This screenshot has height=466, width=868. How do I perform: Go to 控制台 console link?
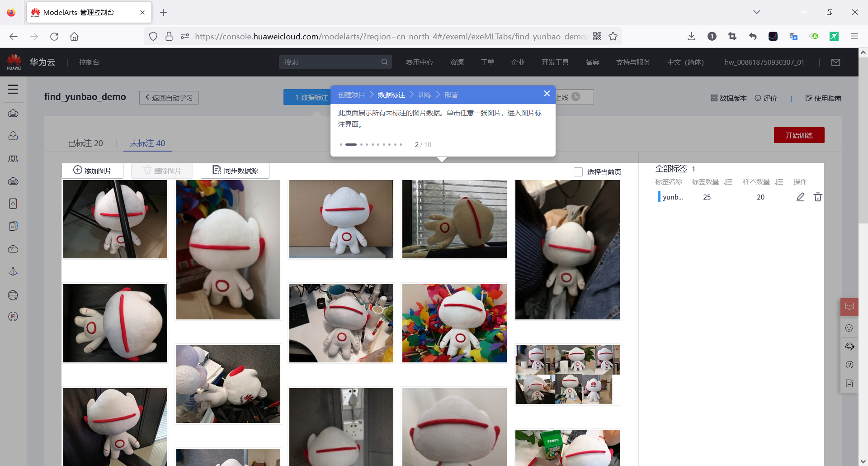pyautogui.click(x=89, y=62)
